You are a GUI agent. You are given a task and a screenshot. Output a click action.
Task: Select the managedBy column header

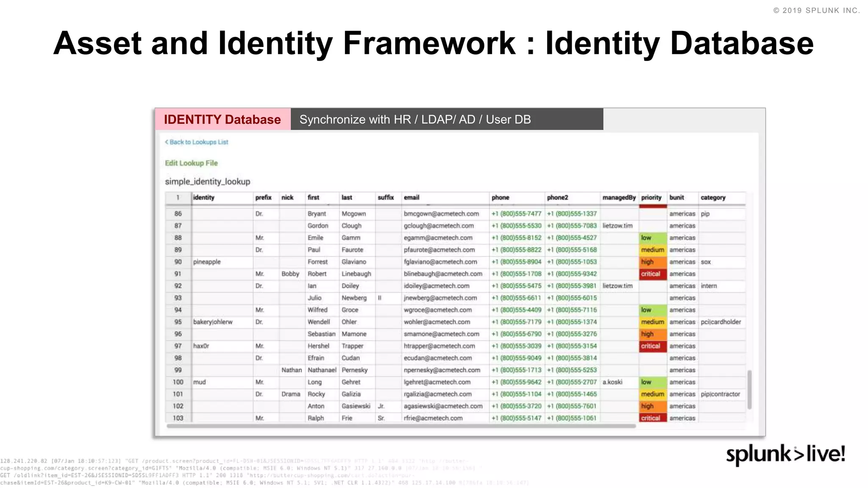tap(619, 197)
